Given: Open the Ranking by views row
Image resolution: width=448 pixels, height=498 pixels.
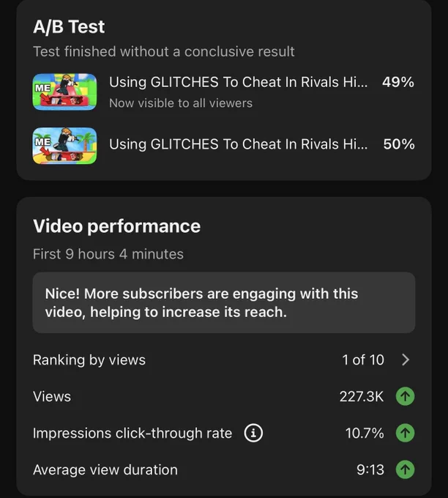Looking at the screenshot, I should coord(224,360).
